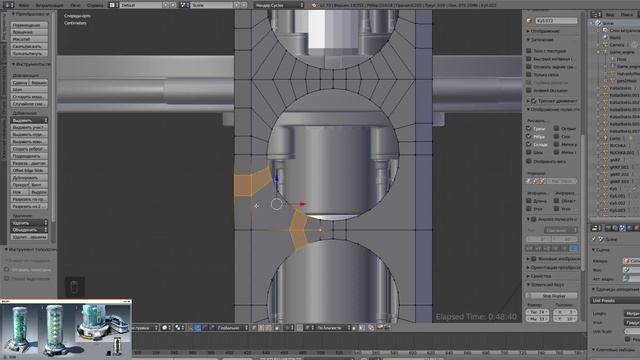Screen dimensions: 640x360
Task: Click the Перемещение button
Action: [29, 25]
